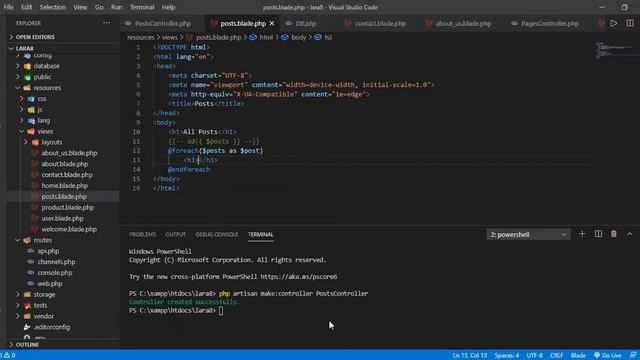Click the Go Live status bar button
640x360 pixels.
point(608,355)
